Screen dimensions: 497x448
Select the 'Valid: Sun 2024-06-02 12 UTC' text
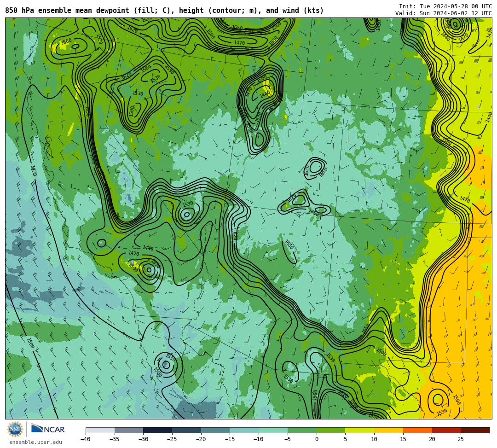[444, 13]
